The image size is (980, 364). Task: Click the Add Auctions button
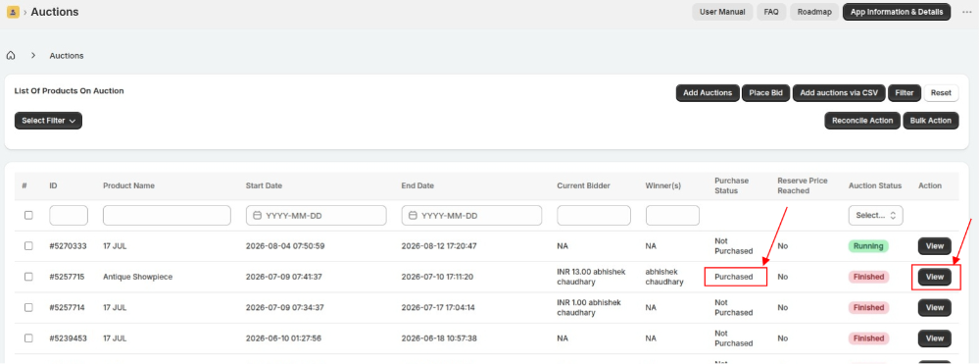point(708,92)
